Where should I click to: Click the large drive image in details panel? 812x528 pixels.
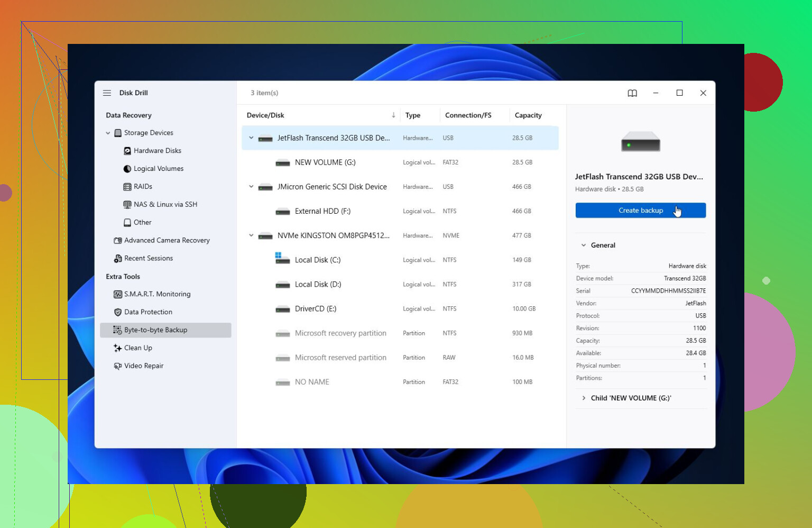click(641, 142)
